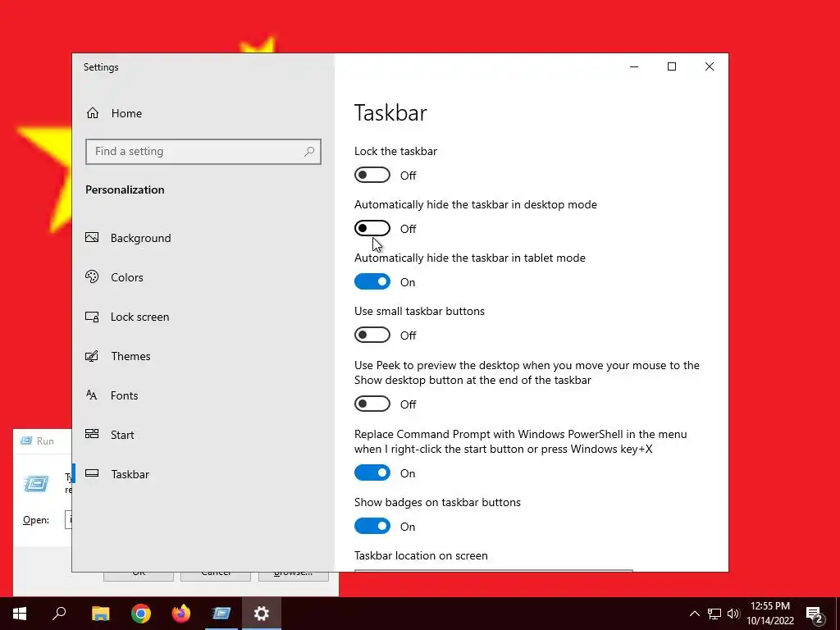840x630 pixels.
Task: Open the network tray icon
Action: point(714,614)
